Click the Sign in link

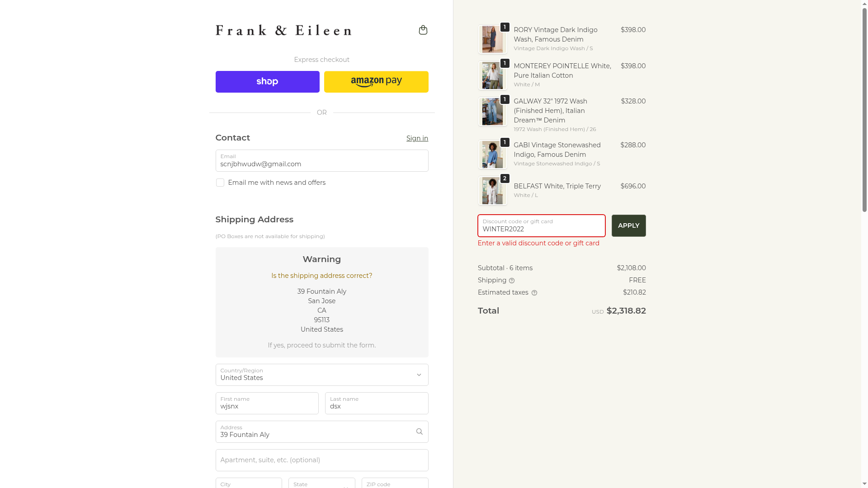417,138
